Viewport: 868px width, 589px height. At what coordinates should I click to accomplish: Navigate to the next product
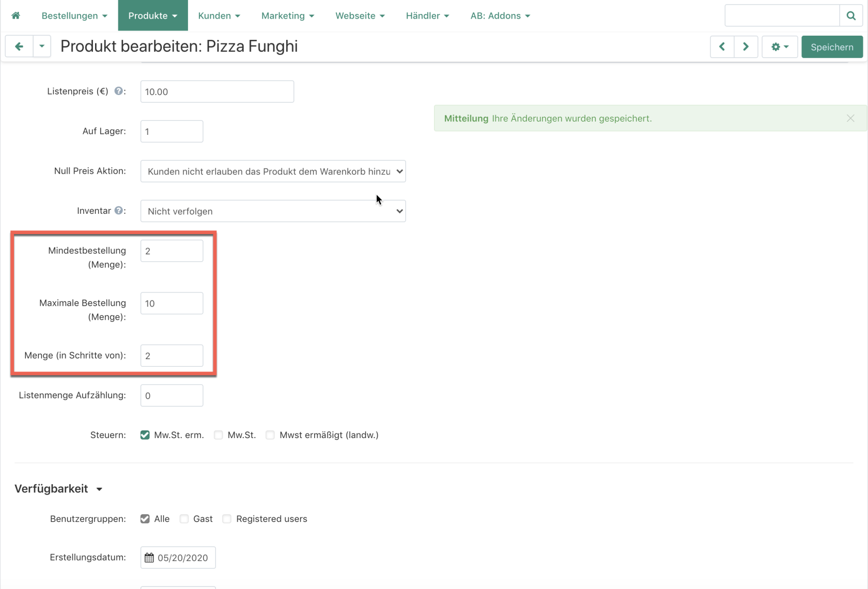746,47
